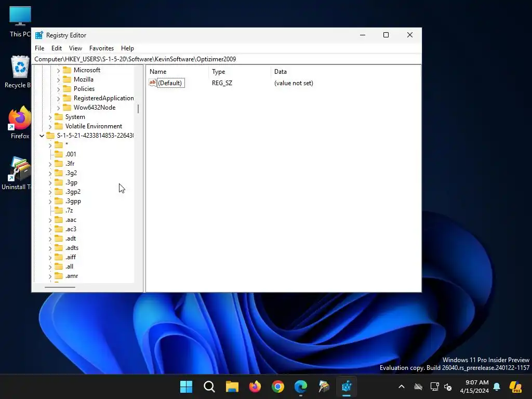
Task: Select the .7z folder icon
Action: tap(59, 210)
